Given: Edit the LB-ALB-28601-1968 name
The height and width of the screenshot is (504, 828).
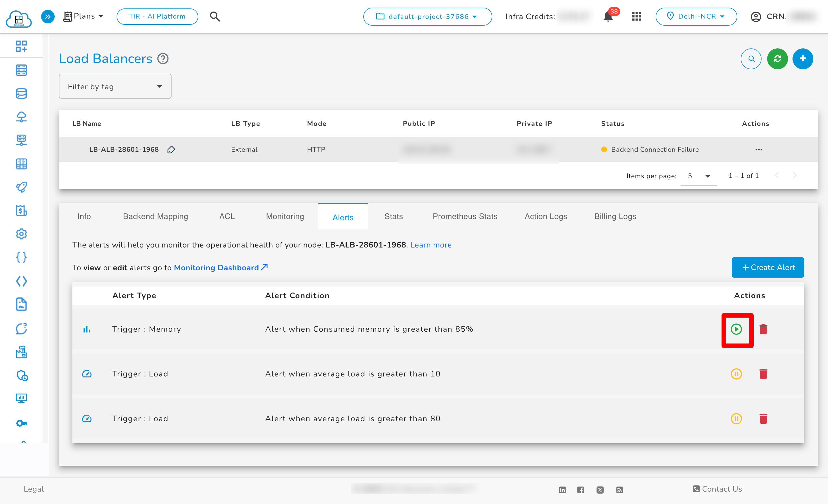Looking at the screenshot, I should [x=171, y=150].
